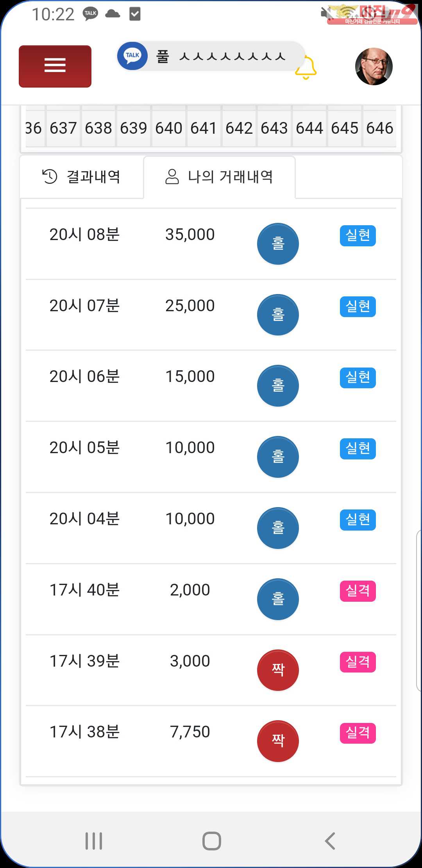Click the 실현 badge for 20시 07분
Viewport: 422px width, 868px height.
coord(358,307)
